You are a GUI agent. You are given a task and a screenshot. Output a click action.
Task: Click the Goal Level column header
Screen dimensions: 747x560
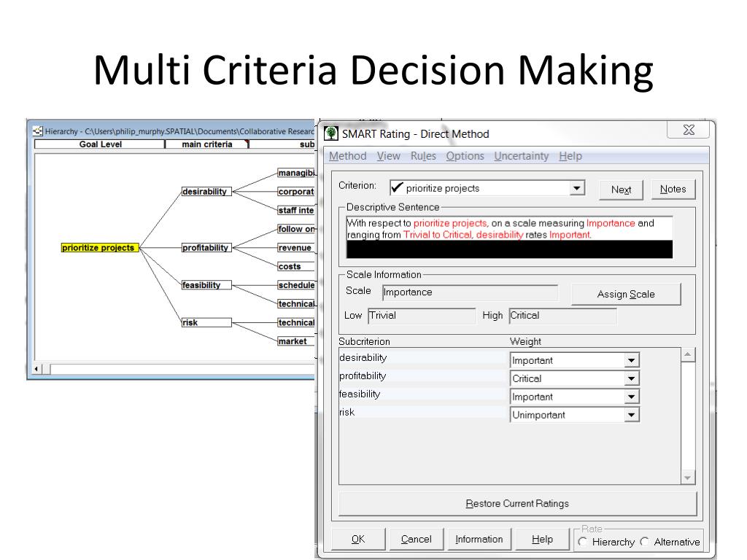[x=100, y=144]
